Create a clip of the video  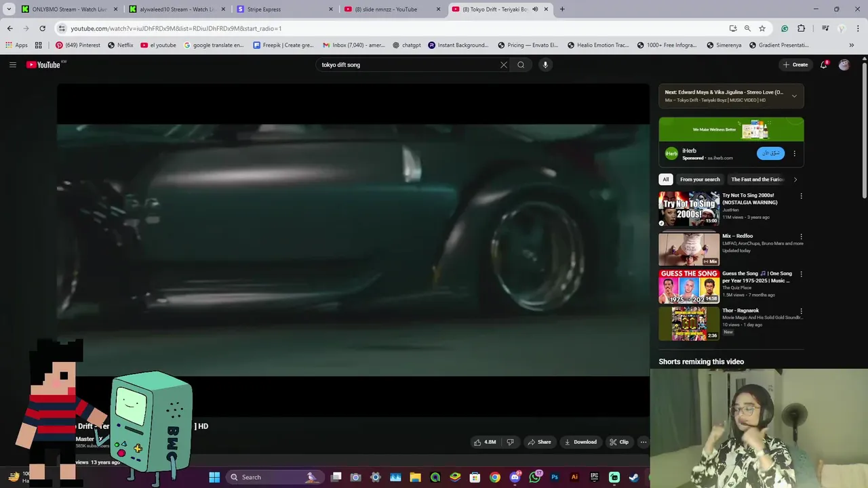(x=619, y=442)
